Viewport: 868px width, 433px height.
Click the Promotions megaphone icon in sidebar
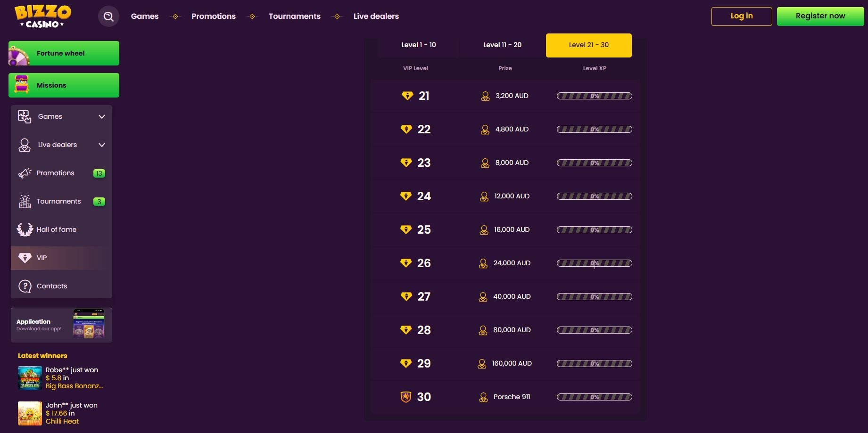[x=25, y=173]
